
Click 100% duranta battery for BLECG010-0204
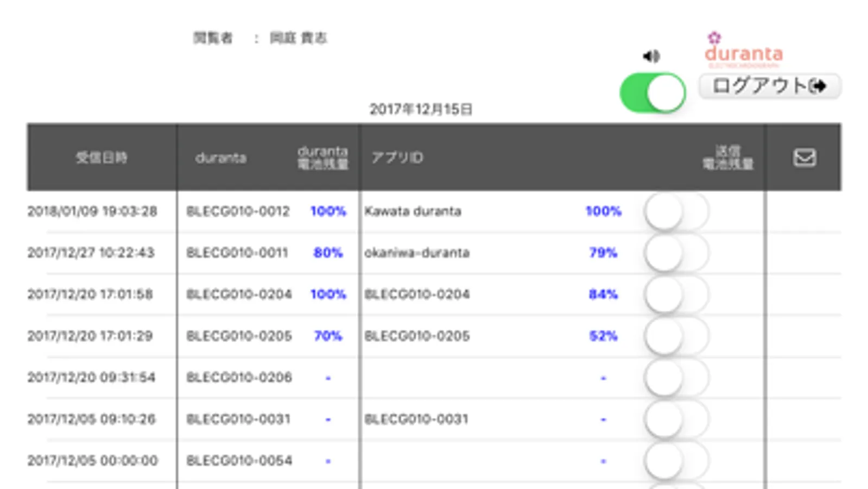pos(328,294)
